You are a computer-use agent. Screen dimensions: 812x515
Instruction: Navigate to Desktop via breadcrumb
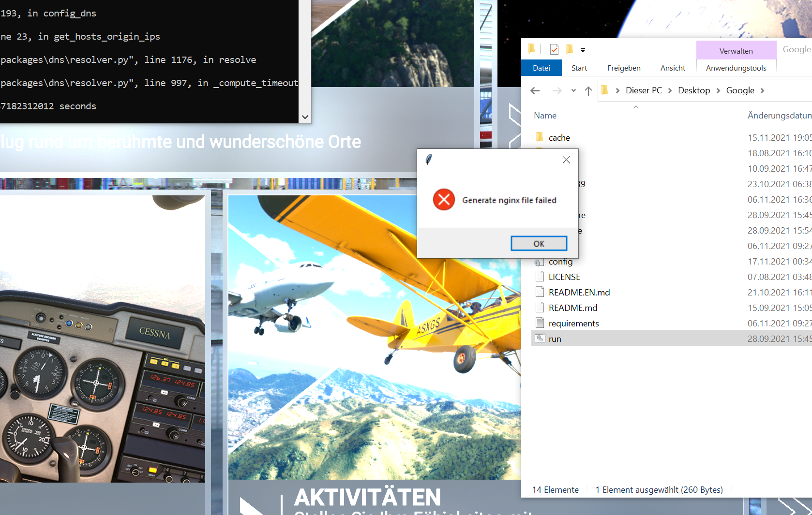(x=694, y=90)
